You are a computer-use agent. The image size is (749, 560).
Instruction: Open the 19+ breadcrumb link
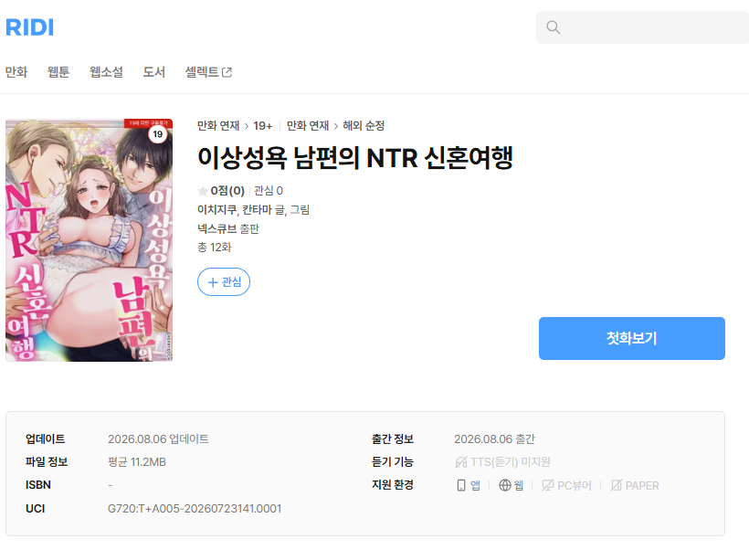coord(263,126)
